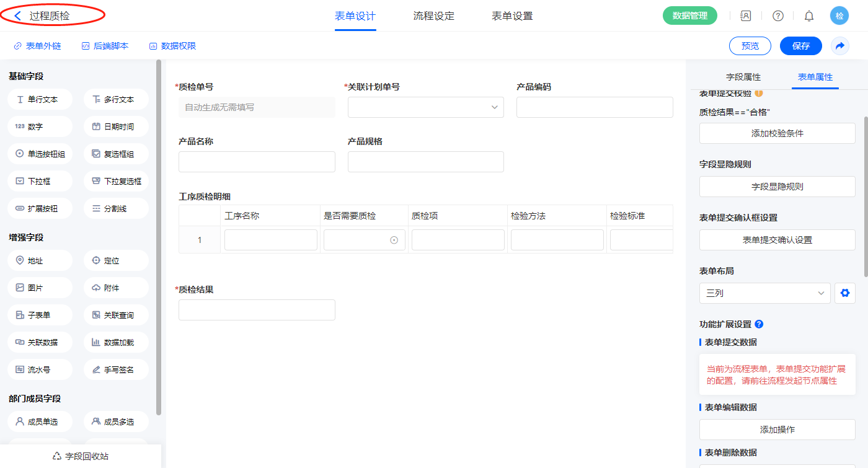The image size is (868, 468).
Task: Click the share arrow icon
Action: 840,46
